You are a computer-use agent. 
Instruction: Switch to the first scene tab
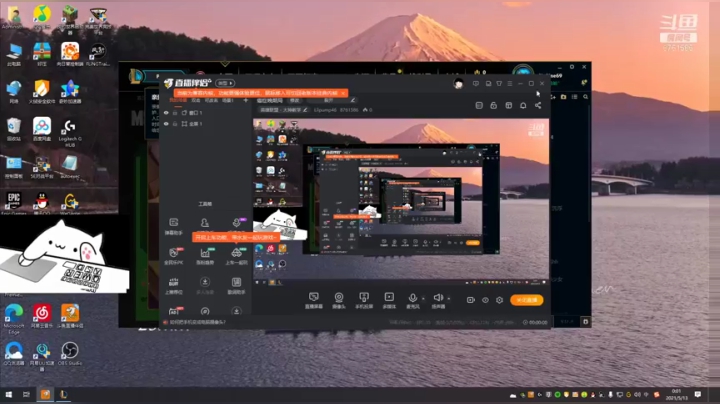pos(178,100)
